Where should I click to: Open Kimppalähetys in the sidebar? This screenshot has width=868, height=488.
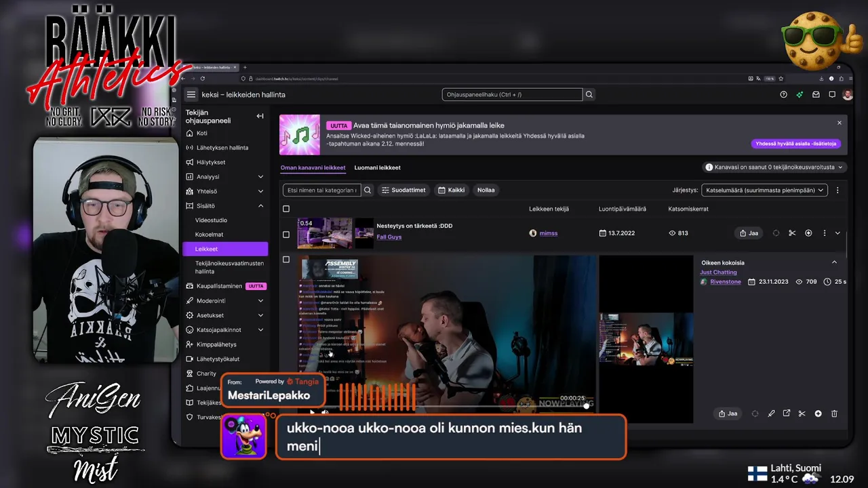[x=216, y=344]
